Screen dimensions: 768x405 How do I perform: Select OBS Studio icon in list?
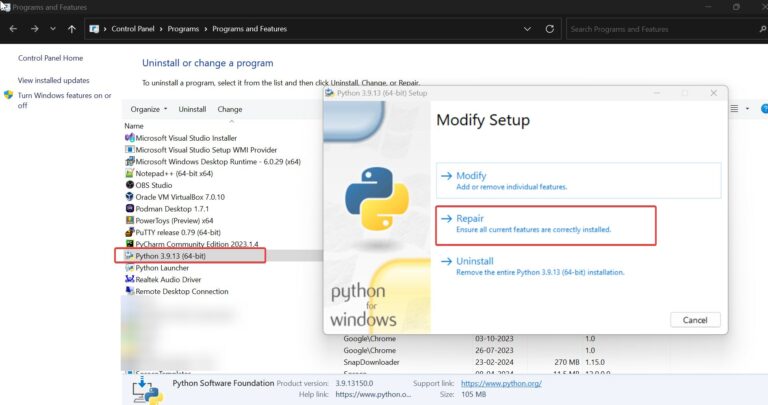point(129,185)
